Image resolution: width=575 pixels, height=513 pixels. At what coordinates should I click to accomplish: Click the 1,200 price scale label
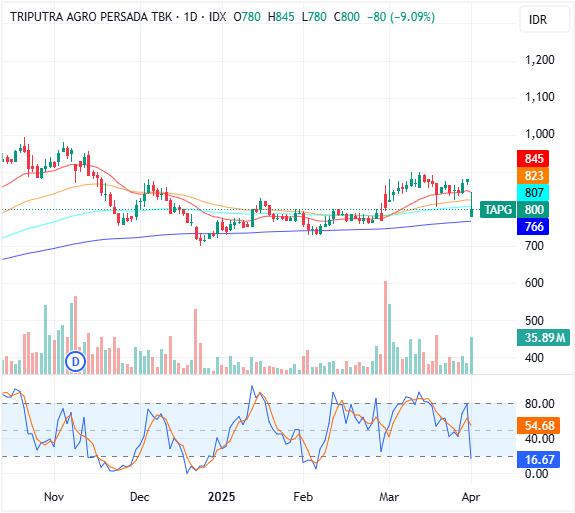540,60
